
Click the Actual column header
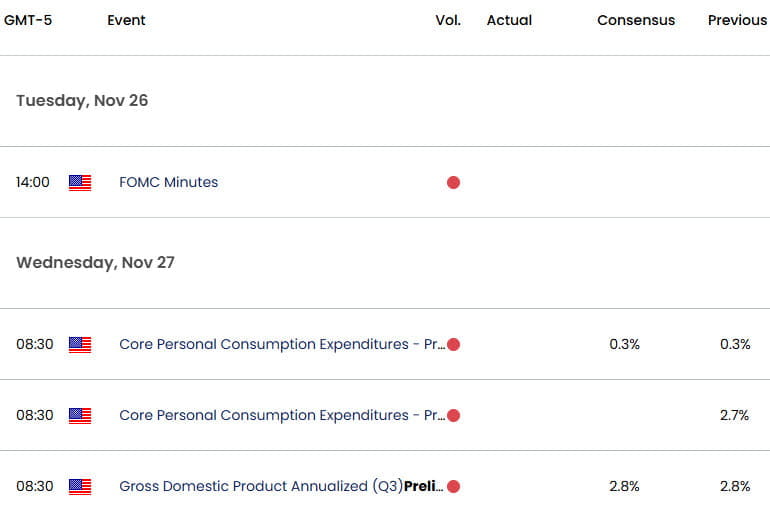(x=509, y=20)
